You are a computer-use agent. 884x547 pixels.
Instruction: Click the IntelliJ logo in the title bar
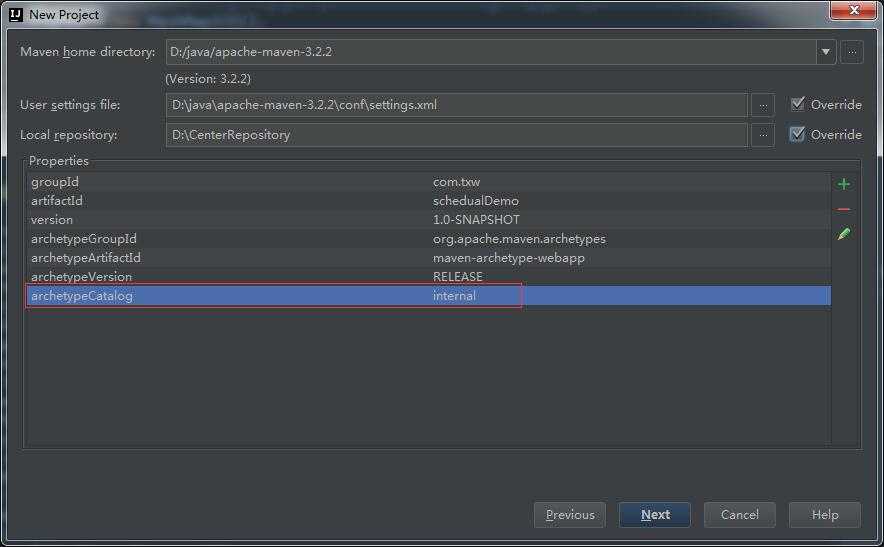[16, 15]
